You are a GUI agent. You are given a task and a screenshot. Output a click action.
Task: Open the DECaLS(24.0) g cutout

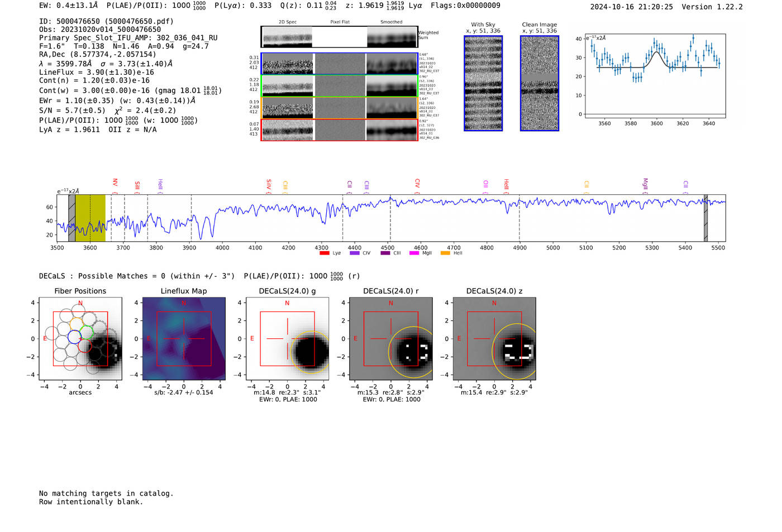coord(287,339)
